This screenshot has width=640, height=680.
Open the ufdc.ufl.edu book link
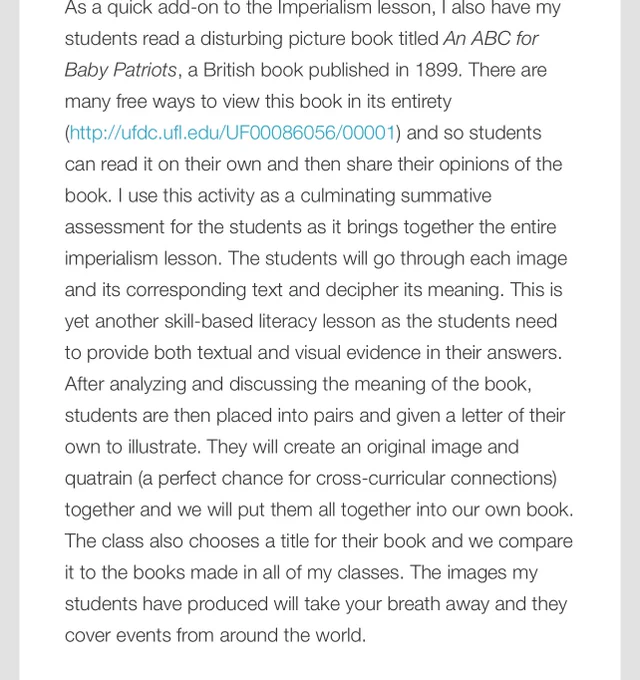[x=232, y=133]
